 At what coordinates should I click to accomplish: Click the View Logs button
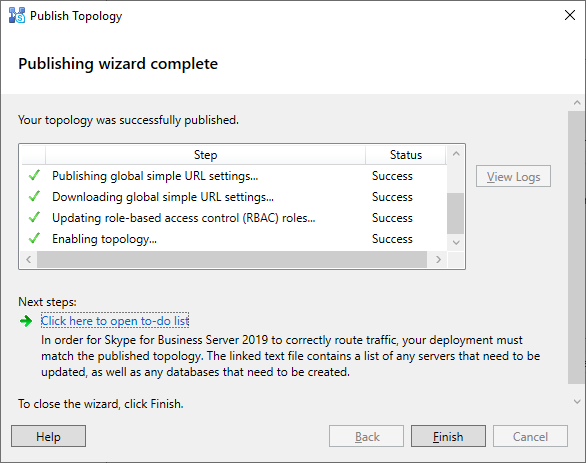click(513, 176)
